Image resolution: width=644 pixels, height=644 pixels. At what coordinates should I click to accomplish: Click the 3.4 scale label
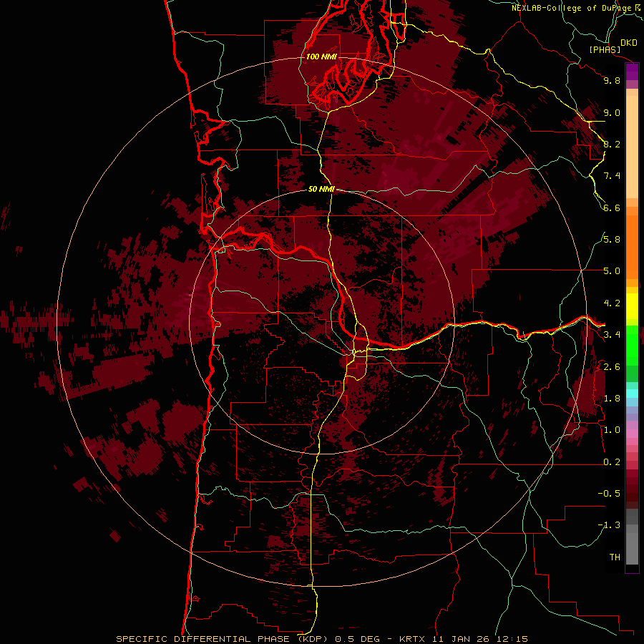[x=612, y=335]
